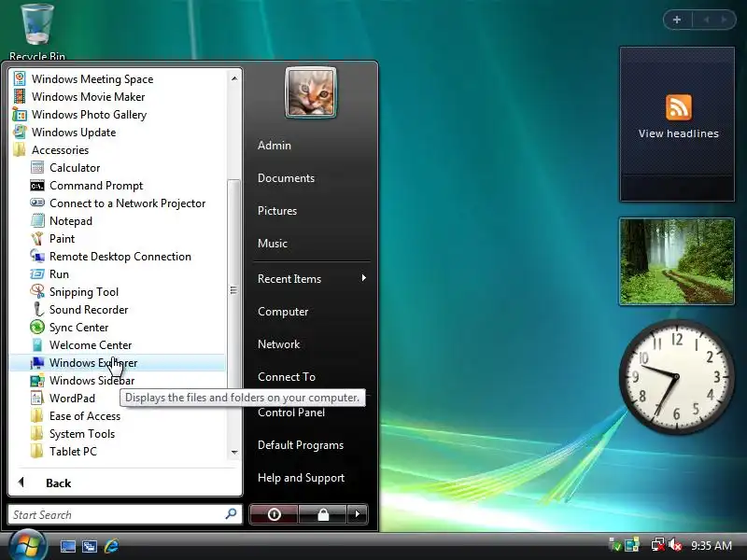The height and width of the screenshot is (560, 747).
Task: Open the Windows Meeting Space icon
Action: pos(20,78)
